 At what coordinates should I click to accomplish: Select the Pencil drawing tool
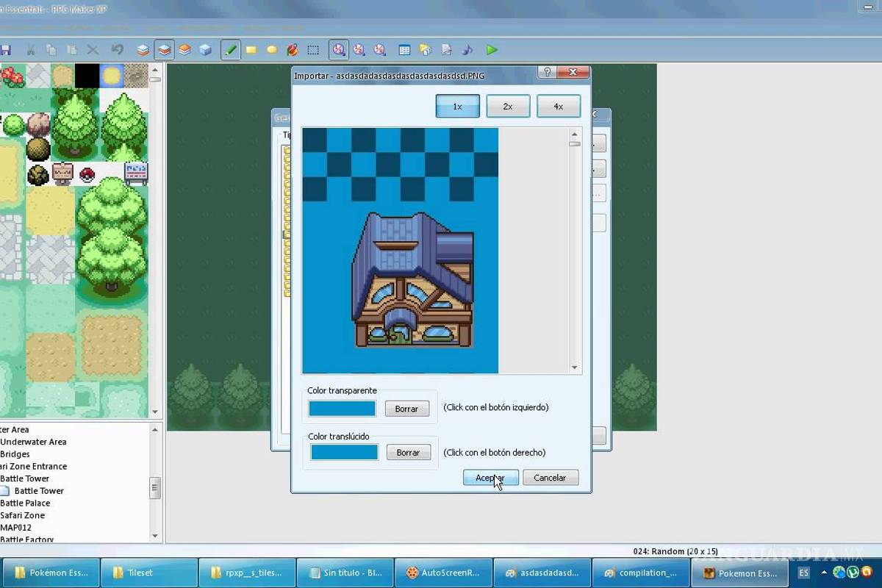[230, 49]
